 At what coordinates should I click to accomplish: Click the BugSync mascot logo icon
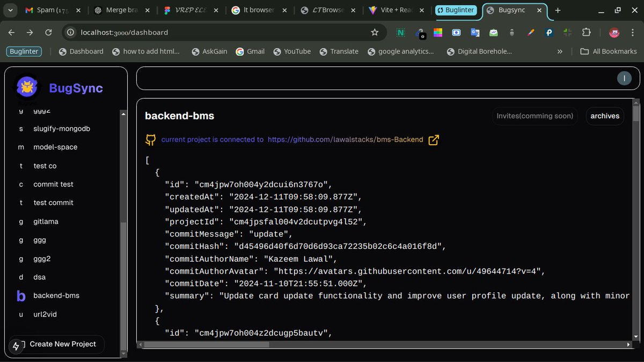pos(27,87)
